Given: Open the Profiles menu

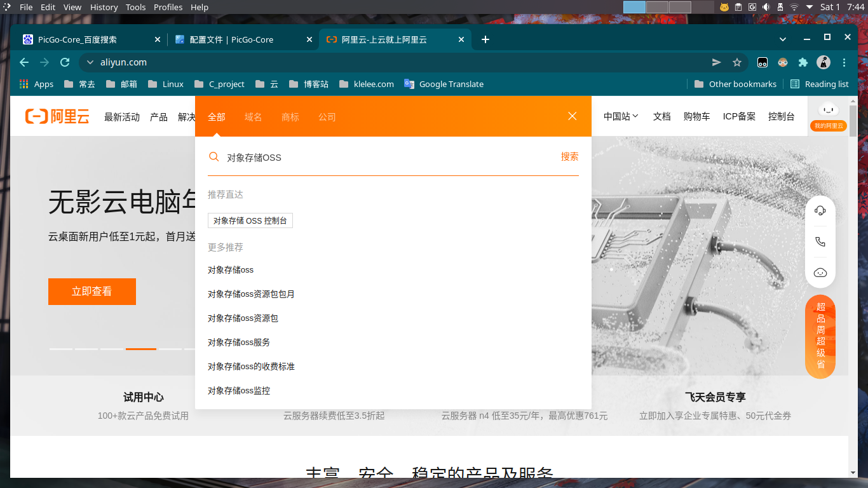Looking at the screenshot, I should pos(168,7).
